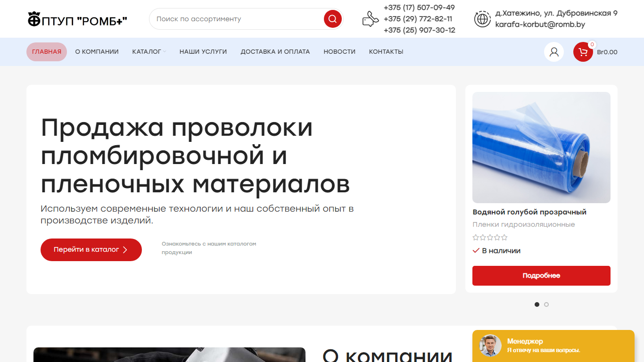Open Доставка и оплата menu item
Screen dimensions: 644x362
(x=275, y=52)
